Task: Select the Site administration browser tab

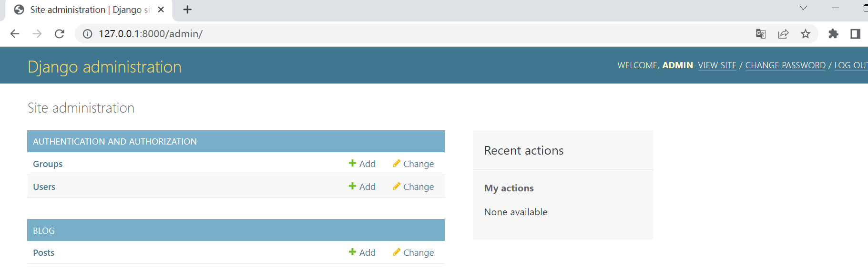Action: coord(89,10)
